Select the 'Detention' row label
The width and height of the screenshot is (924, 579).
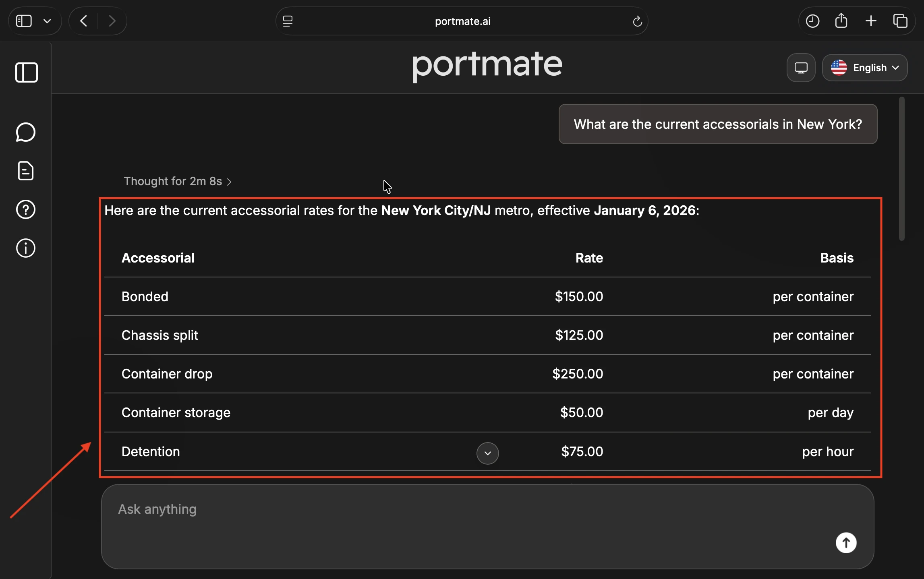click(151, 451)
